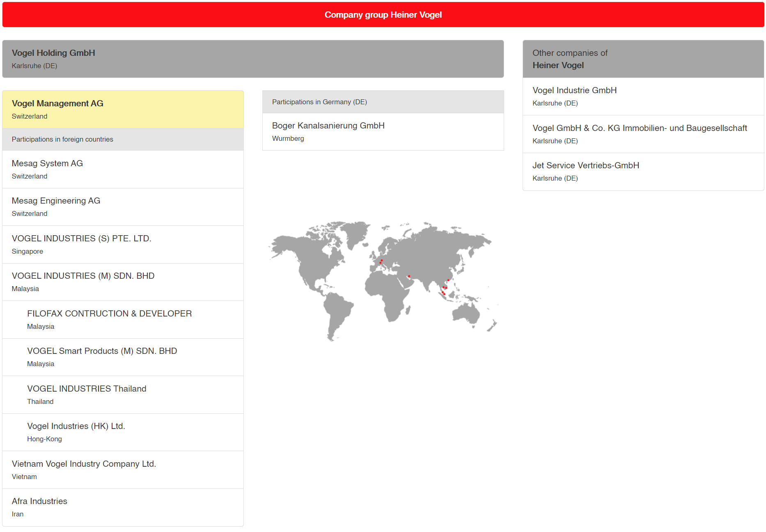Open Boger Kanalsanierung GmbH entry

[328, 126]
